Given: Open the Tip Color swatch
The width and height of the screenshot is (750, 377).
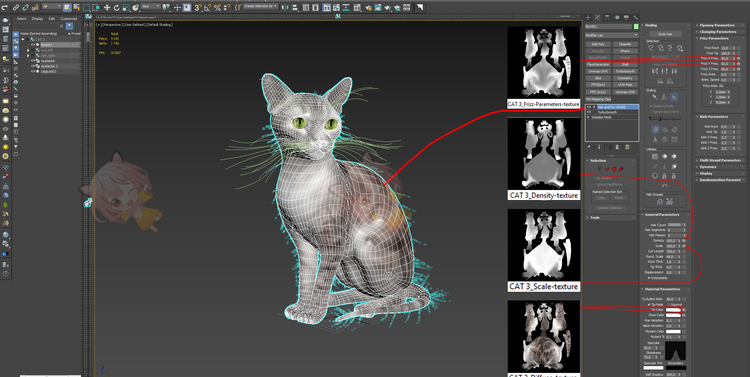Looking at the screenshot, I should tap(673, 310).
